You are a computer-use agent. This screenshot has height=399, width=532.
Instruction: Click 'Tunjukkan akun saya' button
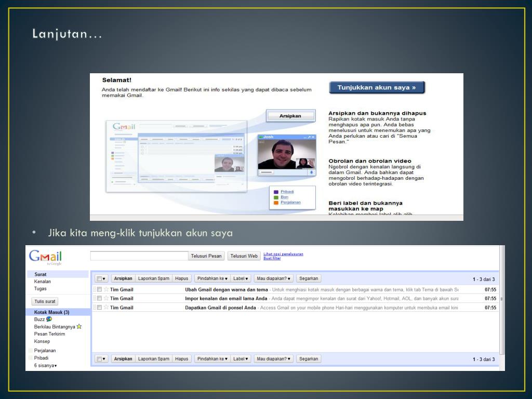(x=377, y=87)
